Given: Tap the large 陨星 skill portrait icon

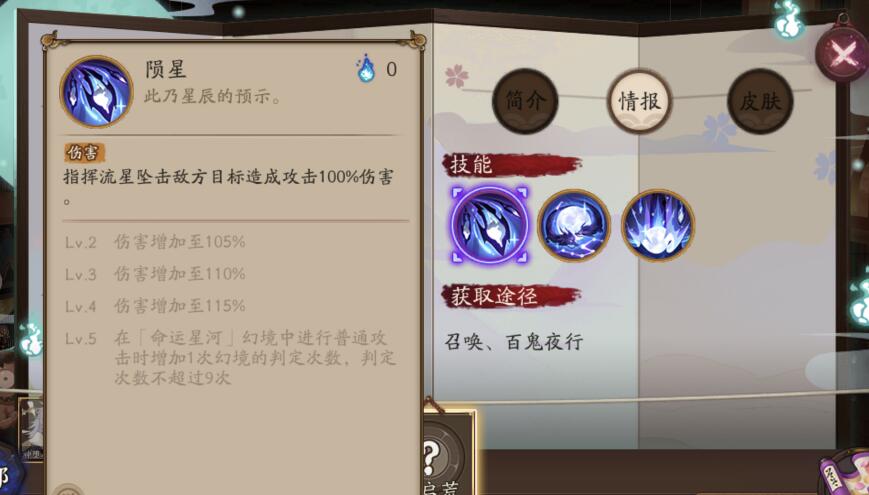Looking at the screenshot, I should tap(96, 91).
